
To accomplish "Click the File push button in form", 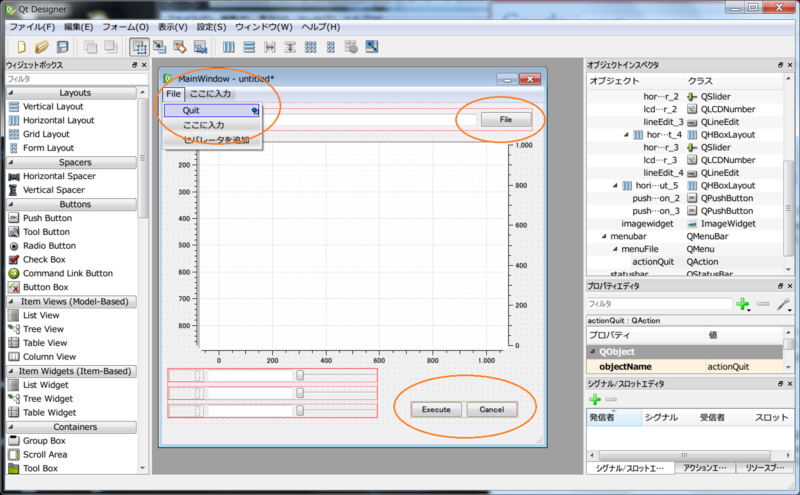I will pyautogui.click(x=506, y=119).
